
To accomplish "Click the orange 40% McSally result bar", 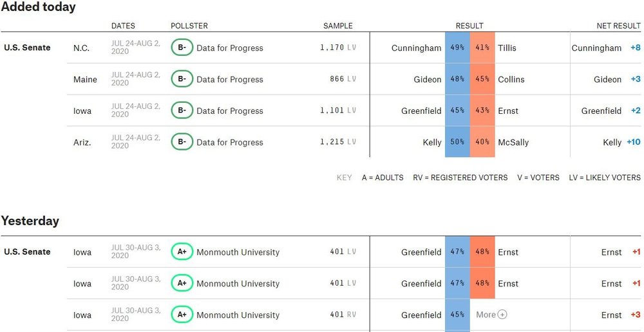I will (482, 142).
